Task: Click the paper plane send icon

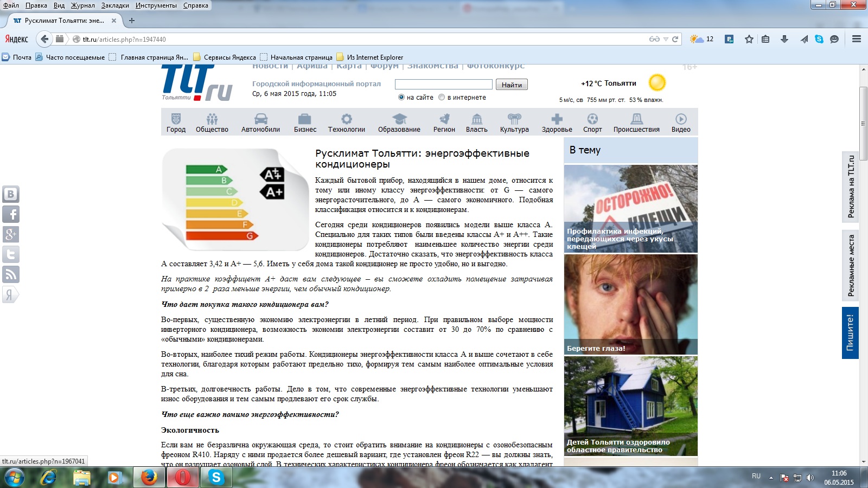Action: pos(804,39)
